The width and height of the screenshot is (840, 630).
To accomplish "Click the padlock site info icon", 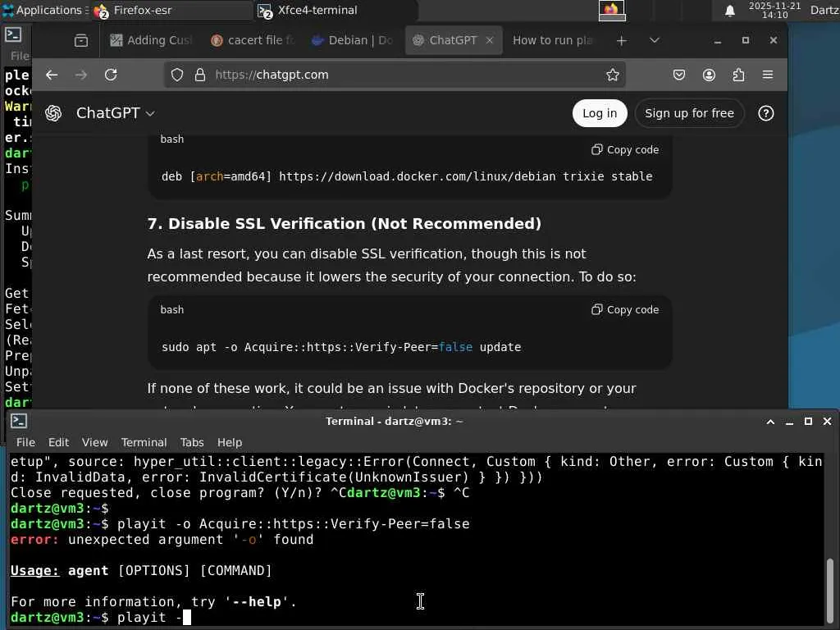I will click(x=200, y=75).
